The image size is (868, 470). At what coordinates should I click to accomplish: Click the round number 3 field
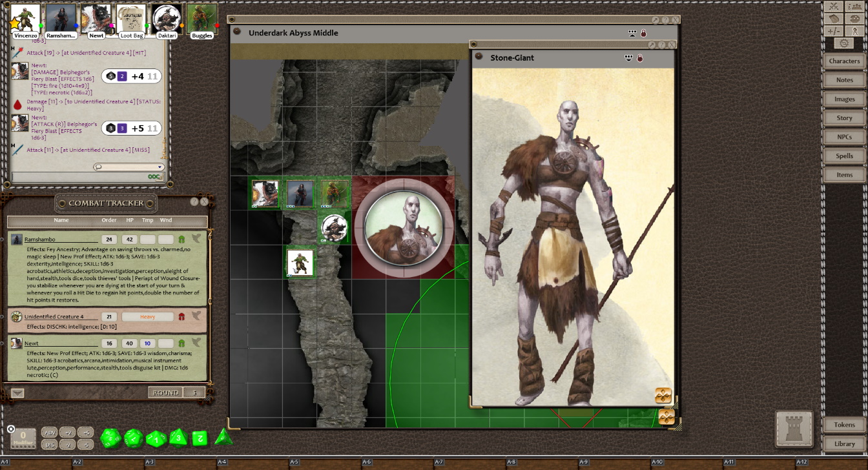pos(194,393)
